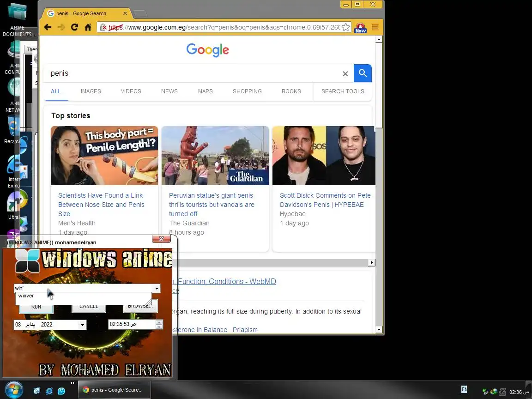Viewport: 532px width, 399px height.
Task: Open Chrome's hamburger menu
Action: [x=375, y=27]
